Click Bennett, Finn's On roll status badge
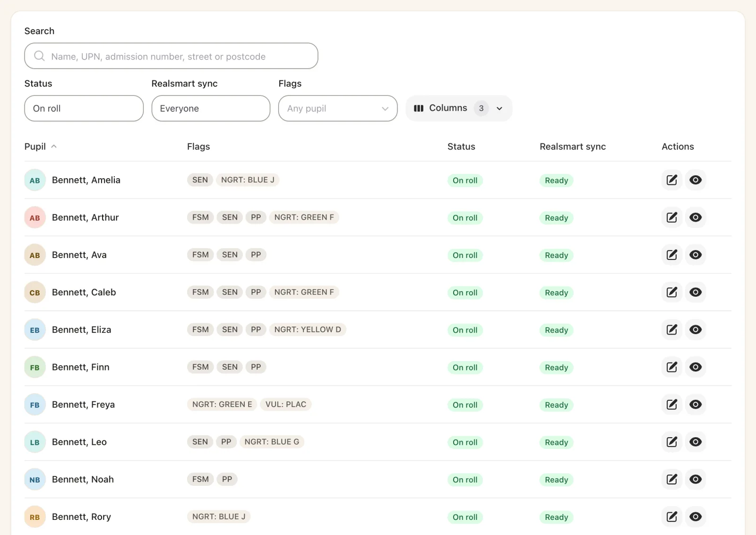This screenshot has height=535, width=756. 465,368
